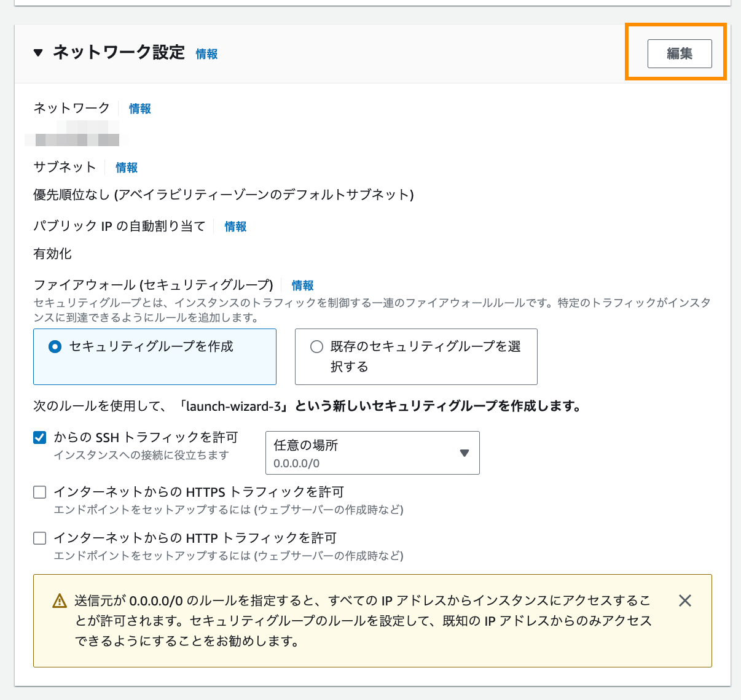The width and height of the screenshot is (741, 700).
Task: Click the 編集 button
Action: point(679,53)
